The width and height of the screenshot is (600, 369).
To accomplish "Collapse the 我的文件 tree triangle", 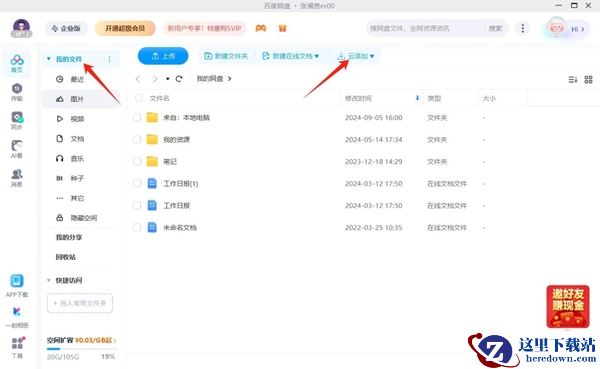I will [x=49, y=59].
